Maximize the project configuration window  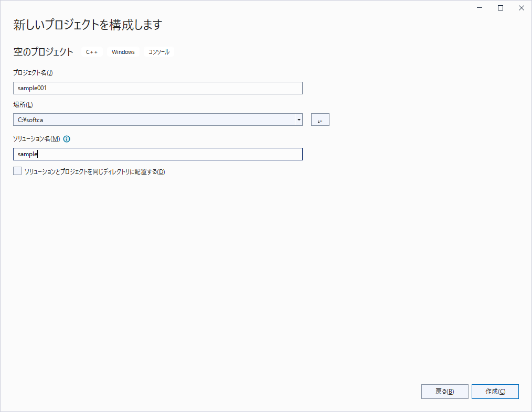(x=501, y=8)
